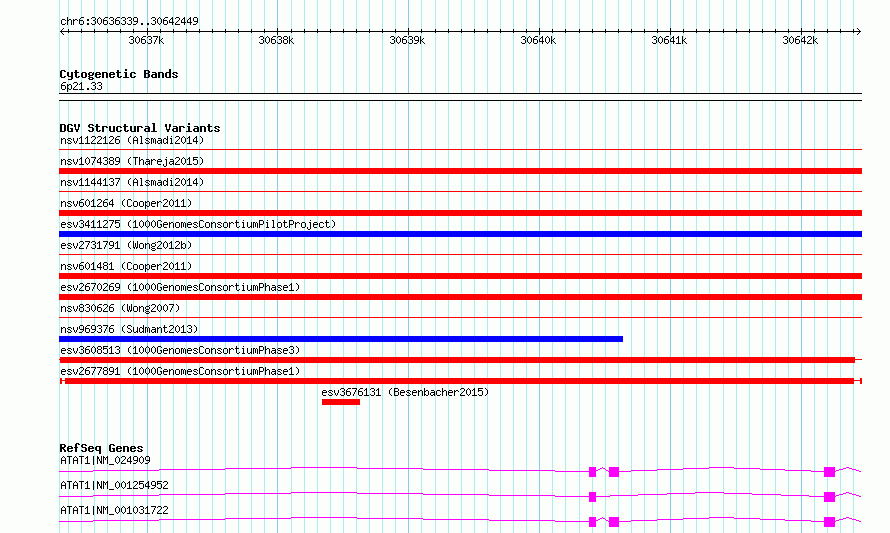
Task: Click the 30637k ruler position label
Action: point(146,40)
